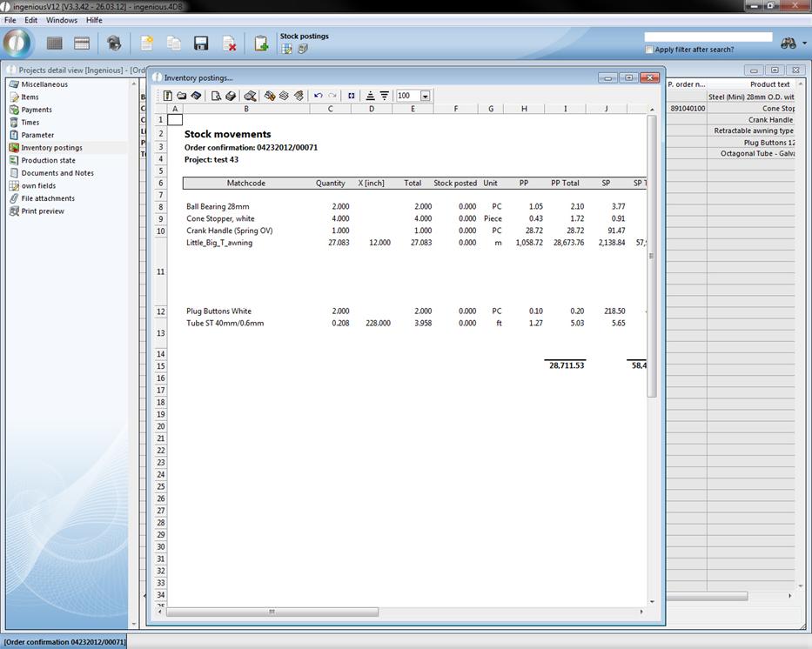812x649 pixels.
Task: Click the binoculars search icon
Action: 789,43
